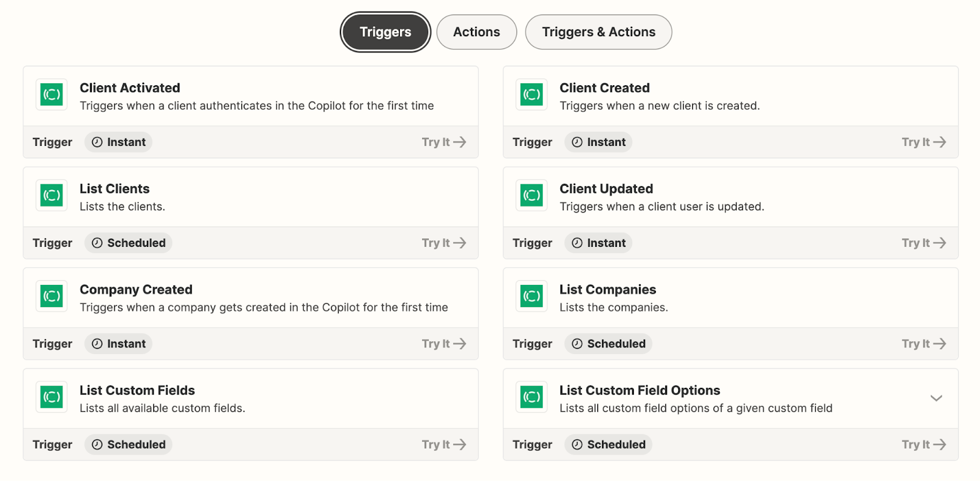Viewport: 980px width, 481px height.
Task: Switch to the Triggers tab
Action: (x=385, y=32)
